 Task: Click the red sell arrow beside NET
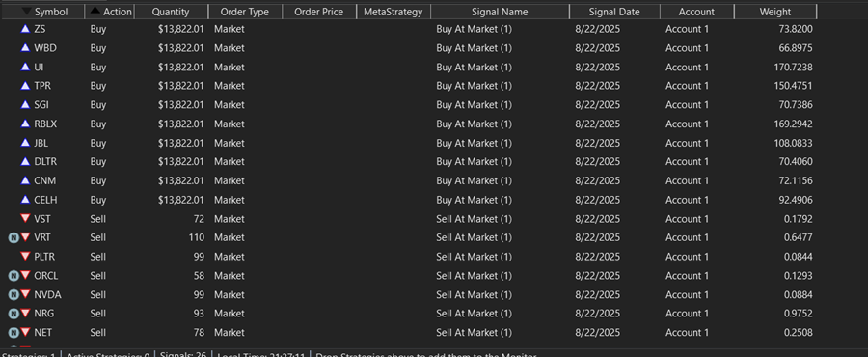(25, 332)
